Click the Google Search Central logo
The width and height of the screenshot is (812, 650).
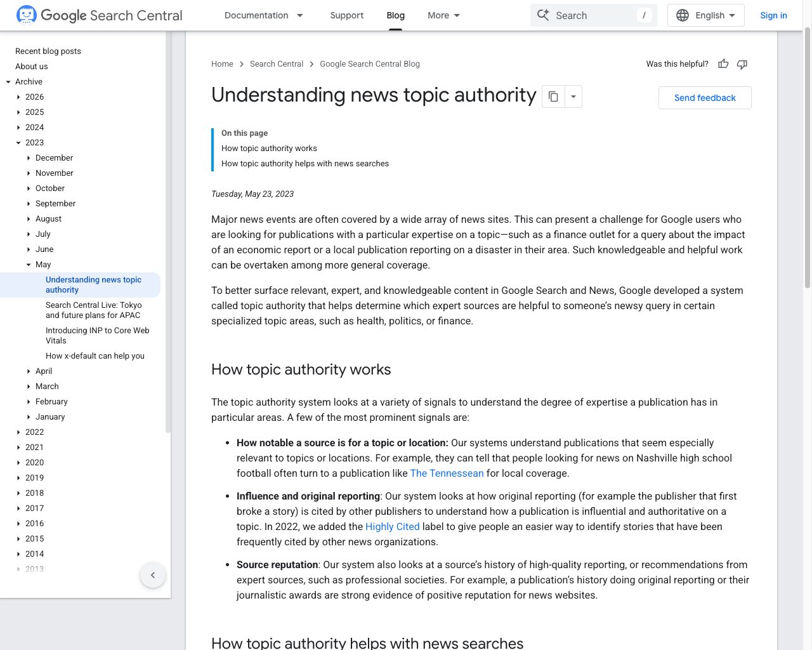pyautogui.click(x=100, y=15)
